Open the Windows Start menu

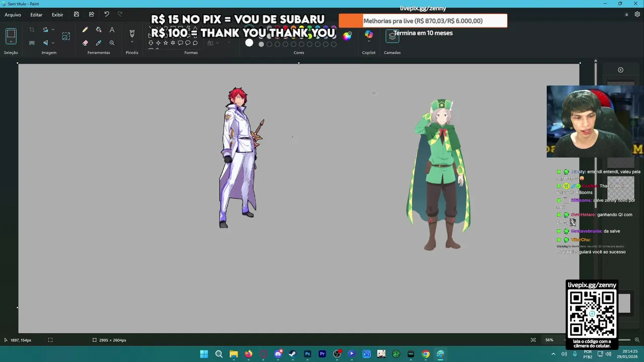[x=204, y=354]
